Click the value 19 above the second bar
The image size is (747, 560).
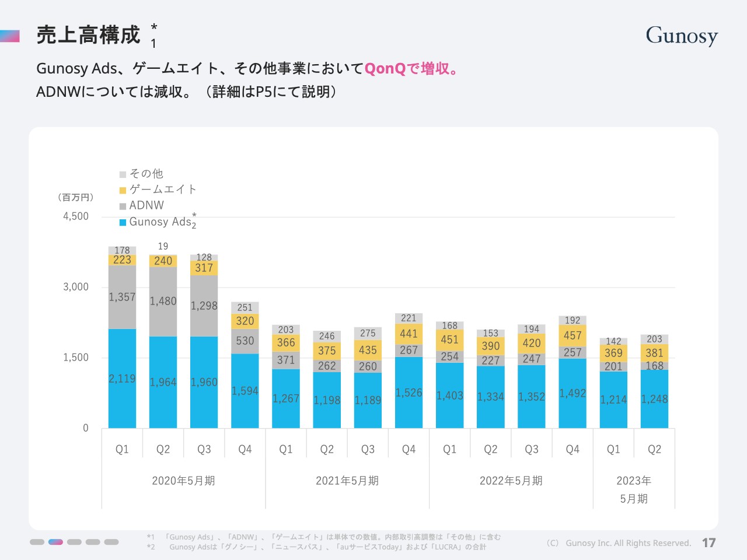(163, 247)
